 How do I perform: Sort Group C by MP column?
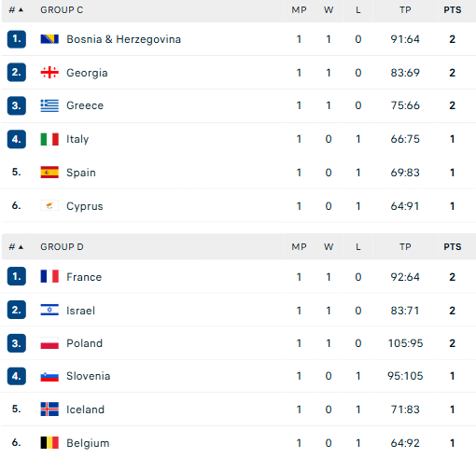299,10
